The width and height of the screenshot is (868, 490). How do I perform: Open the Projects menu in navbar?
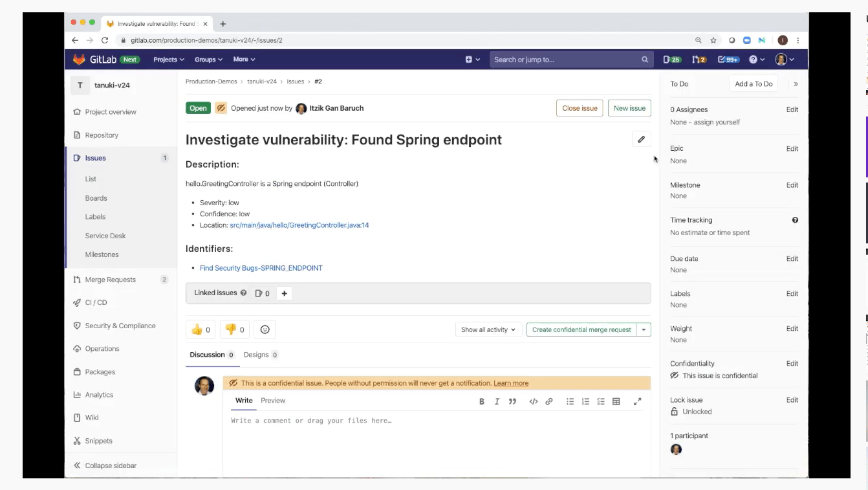(x=168, y=60)
